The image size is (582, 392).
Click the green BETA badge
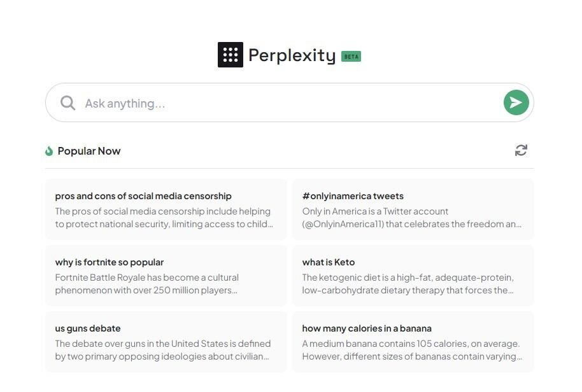351,56
